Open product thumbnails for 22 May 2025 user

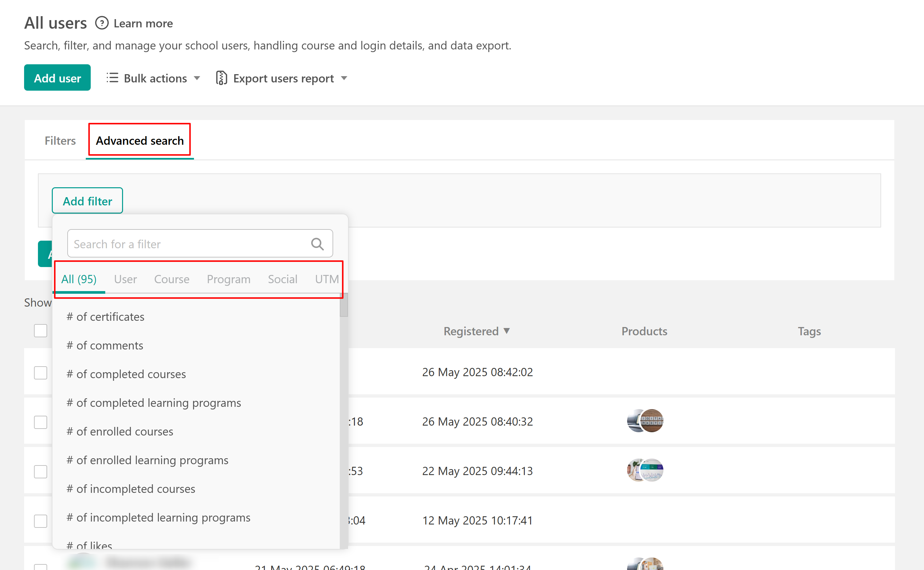click(x=645, y=470)
